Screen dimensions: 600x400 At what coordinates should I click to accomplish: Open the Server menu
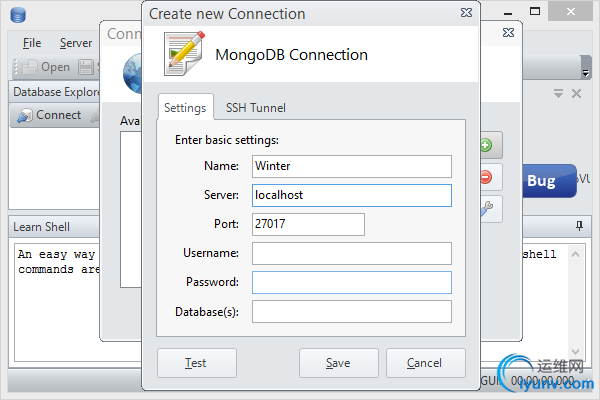point(76,43)
